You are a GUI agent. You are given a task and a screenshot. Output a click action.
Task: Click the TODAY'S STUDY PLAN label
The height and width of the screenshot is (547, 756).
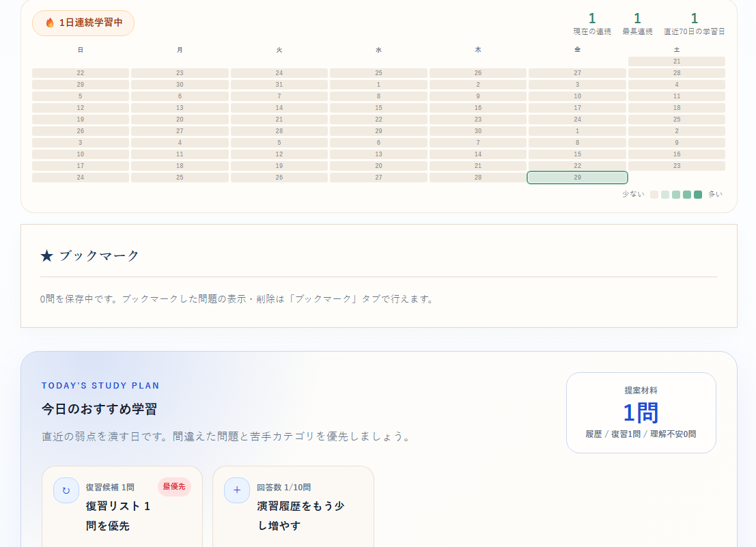pos(100,386)
